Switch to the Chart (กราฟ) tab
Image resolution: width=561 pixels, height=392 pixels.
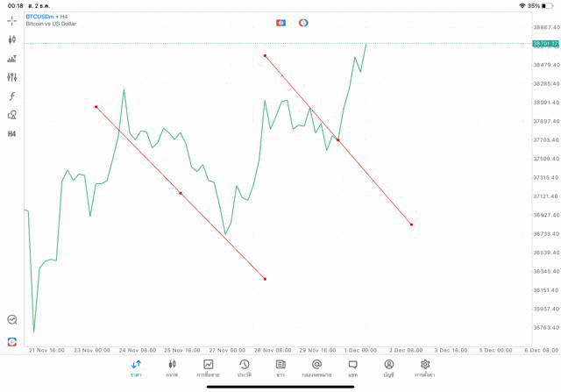(172, 367)
